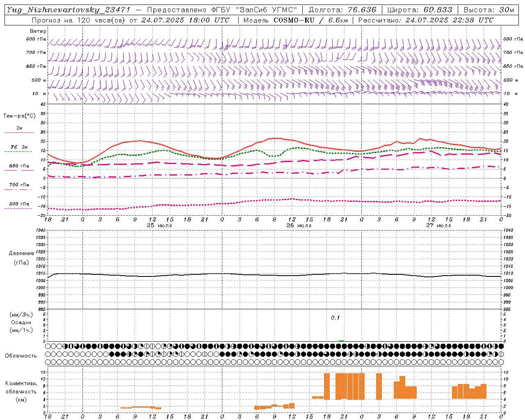This screenshot has height=420, width=525.
Task: Click the 500 гПа temperature legend entry
Action: tap(19, 204)
